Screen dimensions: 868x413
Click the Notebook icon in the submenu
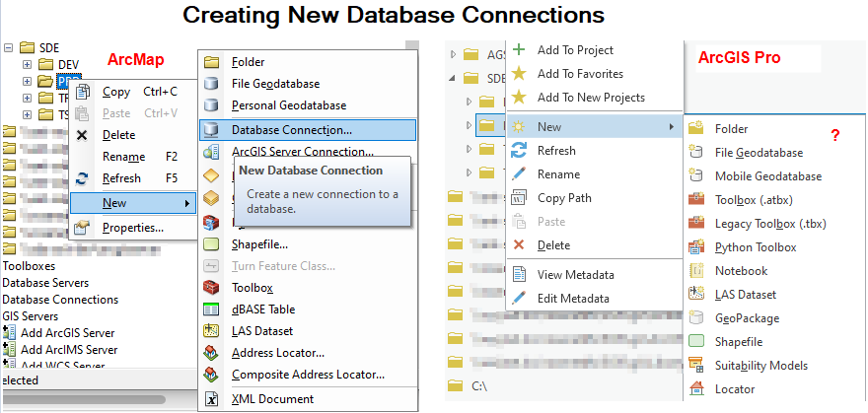[696, 271]
